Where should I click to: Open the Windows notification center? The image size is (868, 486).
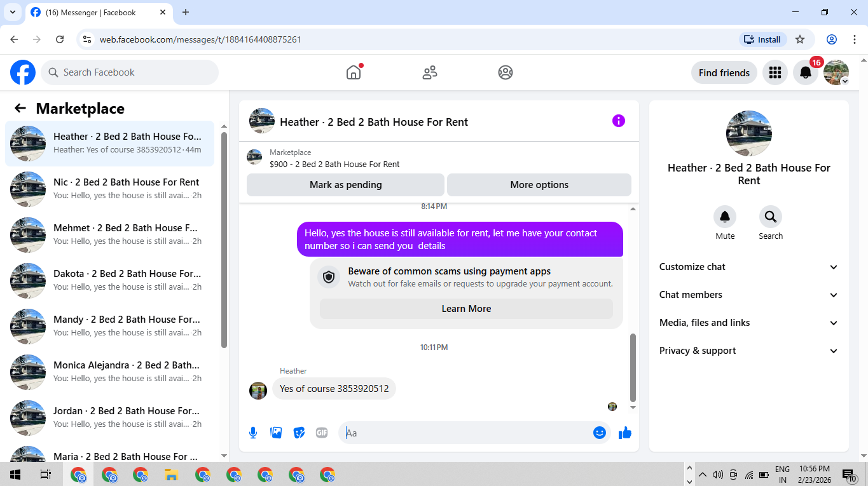[x=850, y=475]
